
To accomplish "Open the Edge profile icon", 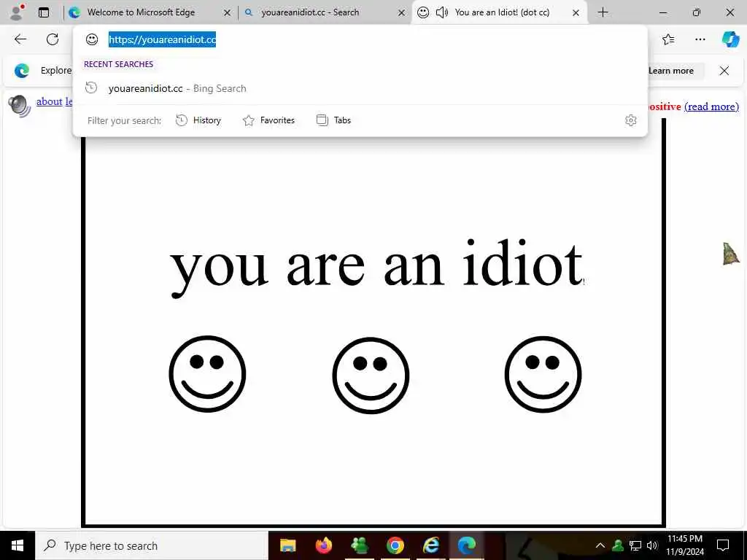I will 17,12.
